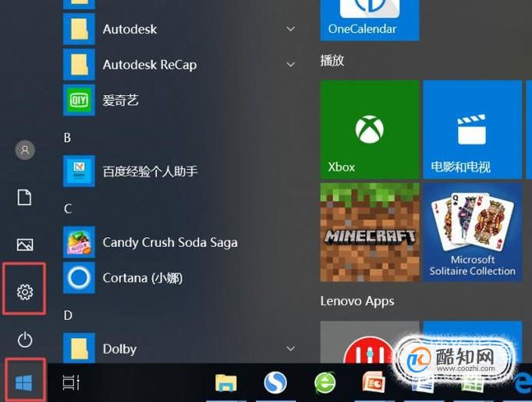This screenshot has width=532, height=402.
Task: Open the 电影和电视 tile
Action: [472, 130]
